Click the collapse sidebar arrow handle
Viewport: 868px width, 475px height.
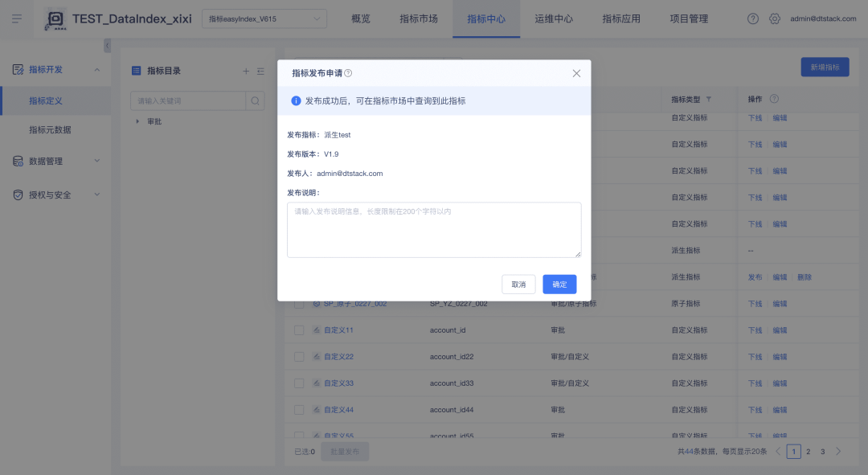click(x=108, y=45)
